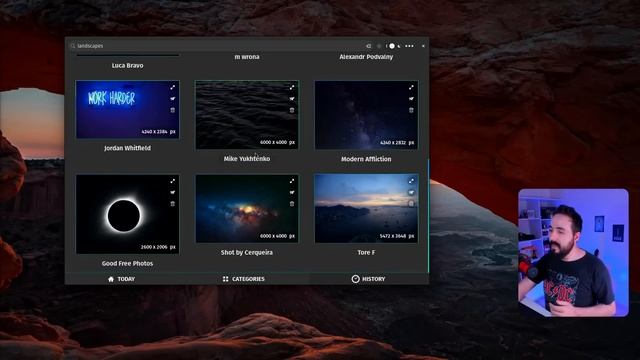Click the vertical scrollbar of wallpaper list
640x360 pixels.
(x=428, y=216)
